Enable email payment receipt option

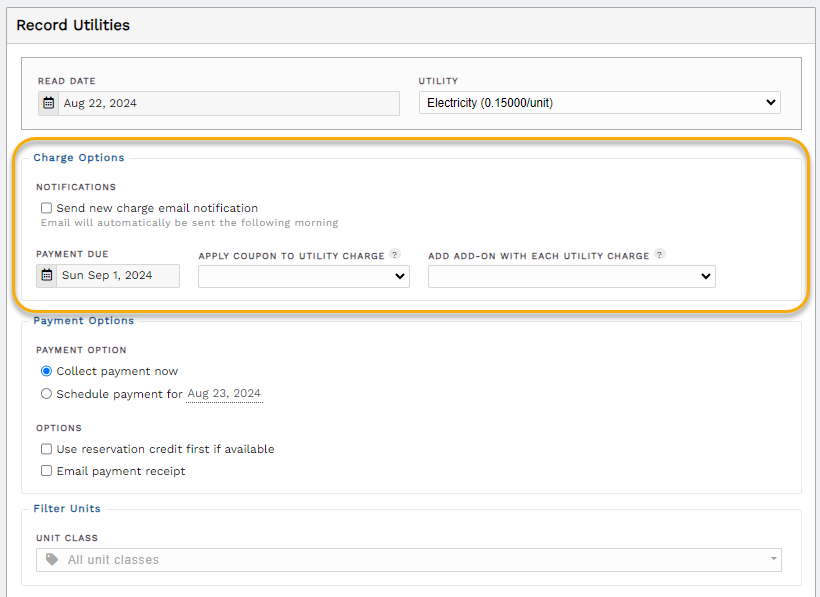click(45, 471)
